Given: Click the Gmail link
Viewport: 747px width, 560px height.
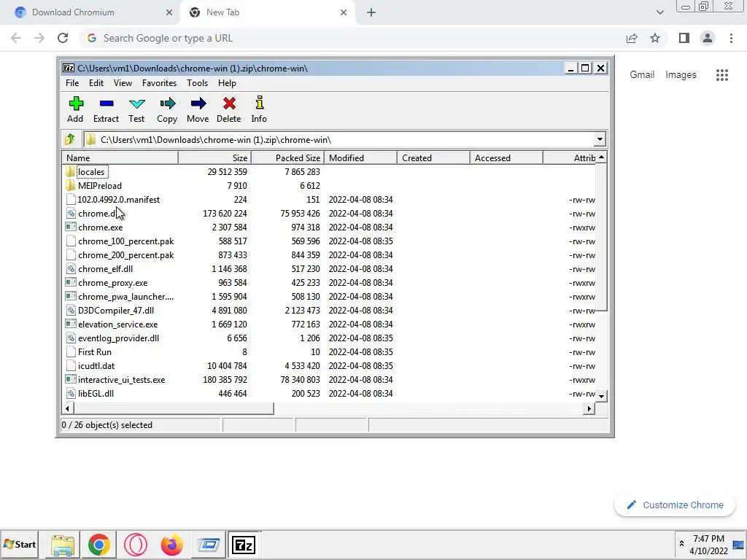Looking at the screenshot, I should 642,75.
